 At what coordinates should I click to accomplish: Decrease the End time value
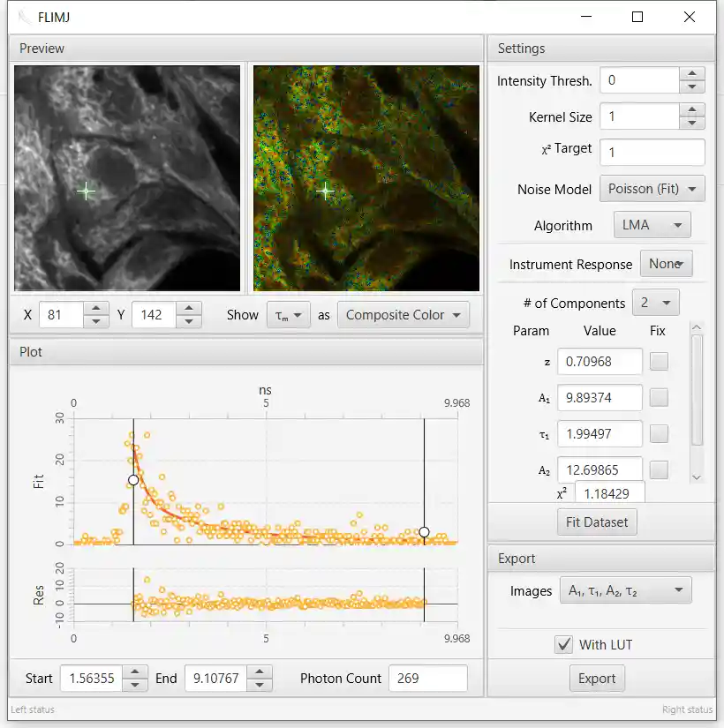tap(260, 684)
